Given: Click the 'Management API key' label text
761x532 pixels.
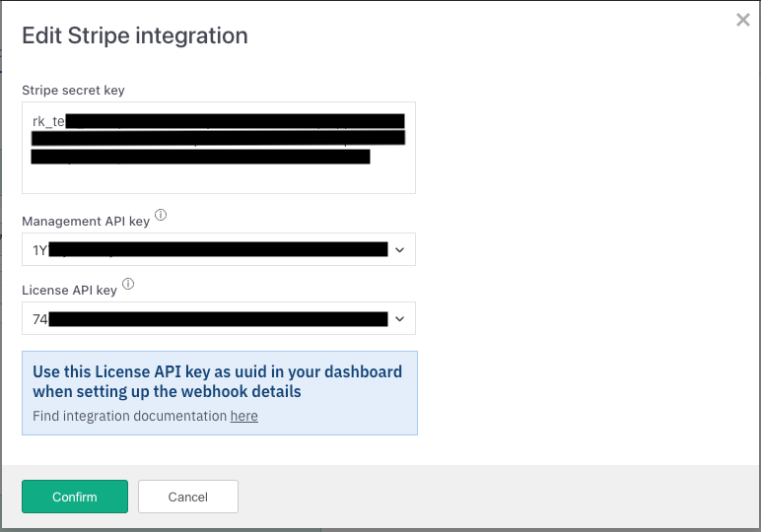Looking at the screenshot, I should click(86, 221).
